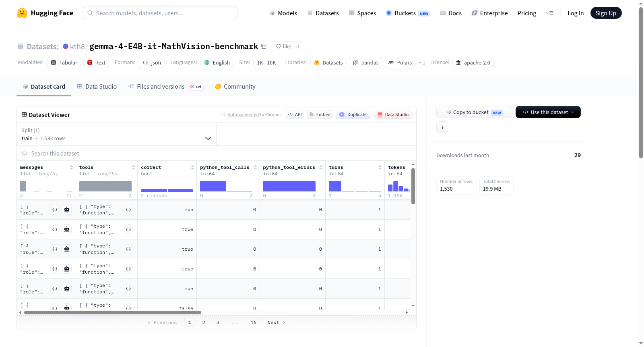Expand JSON of fifth row messages cell

pos(55,289)
